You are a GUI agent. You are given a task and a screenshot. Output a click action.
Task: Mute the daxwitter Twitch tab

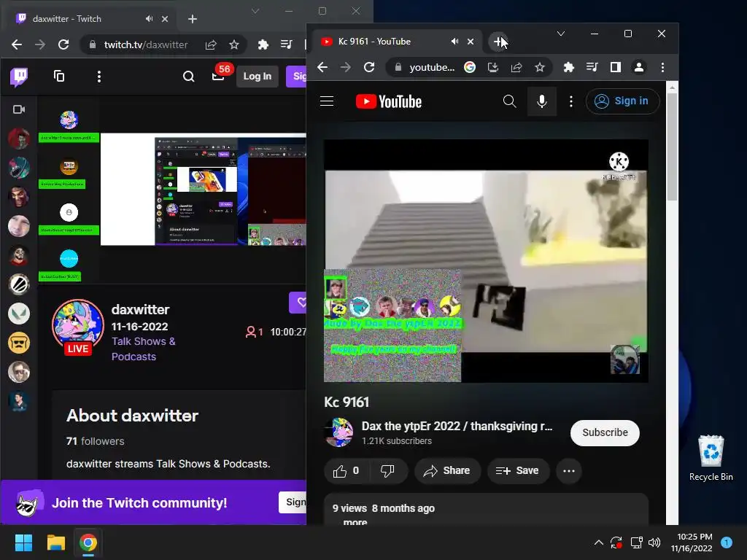click(x=149, y=18)
